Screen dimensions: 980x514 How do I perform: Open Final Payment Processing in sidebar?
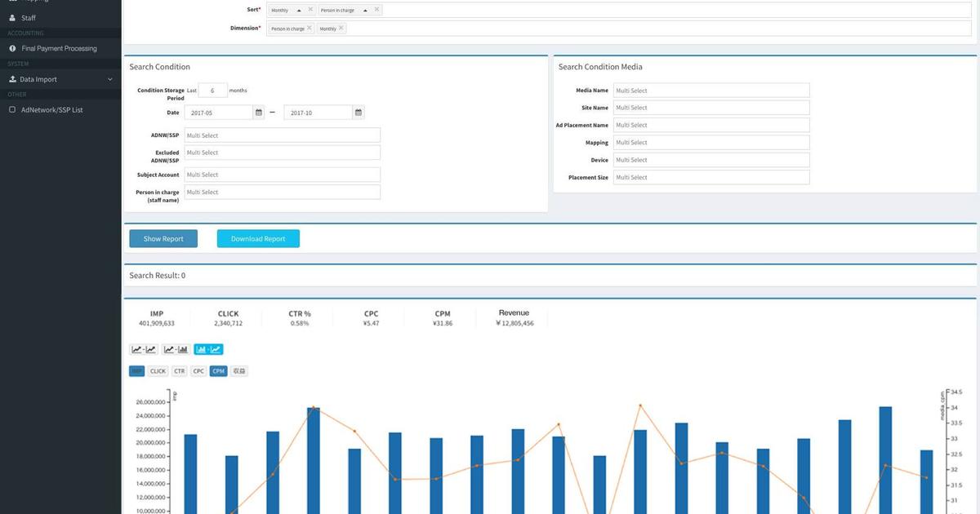pos(59,48)
